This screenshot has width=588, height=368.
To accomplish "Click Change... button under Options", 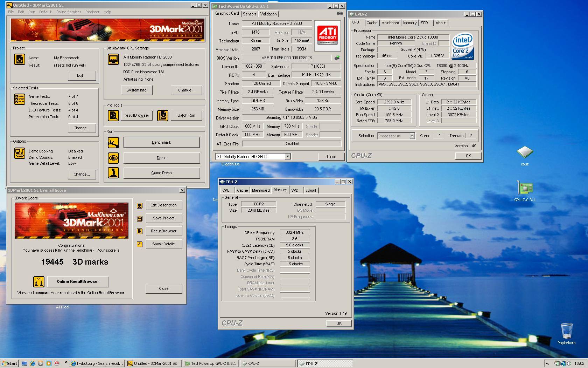I will (x=82, y=174).
